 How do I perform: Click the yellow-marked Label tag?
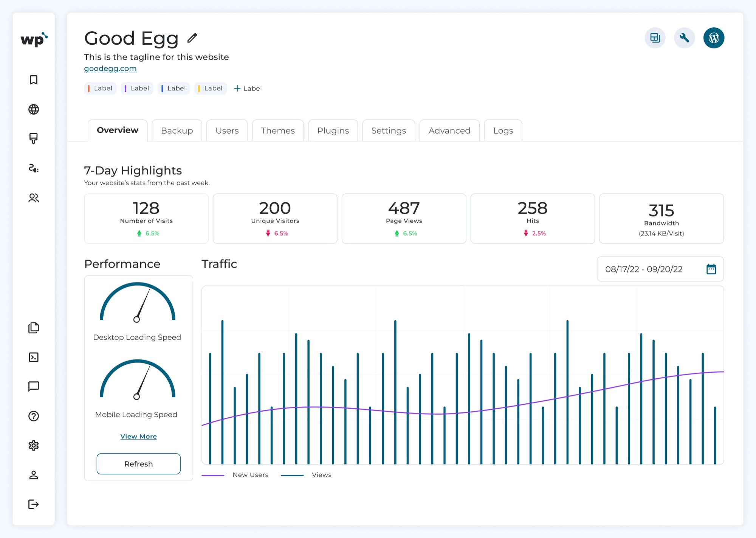[211, 88]
